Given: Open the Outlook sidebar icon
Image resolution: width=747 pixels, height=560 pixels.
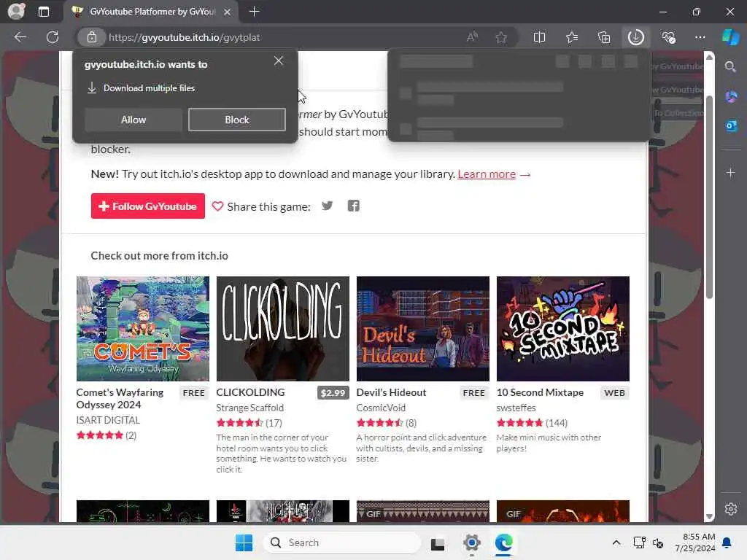Looking at the screenshot, I should click(731, 126).
